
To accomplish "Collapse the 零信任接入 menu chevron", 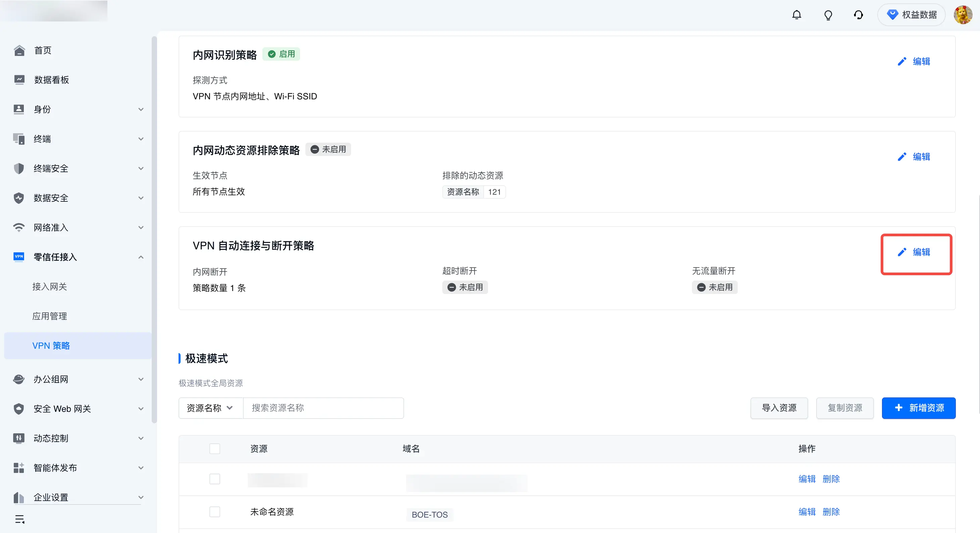I will (x=141, y=257).
